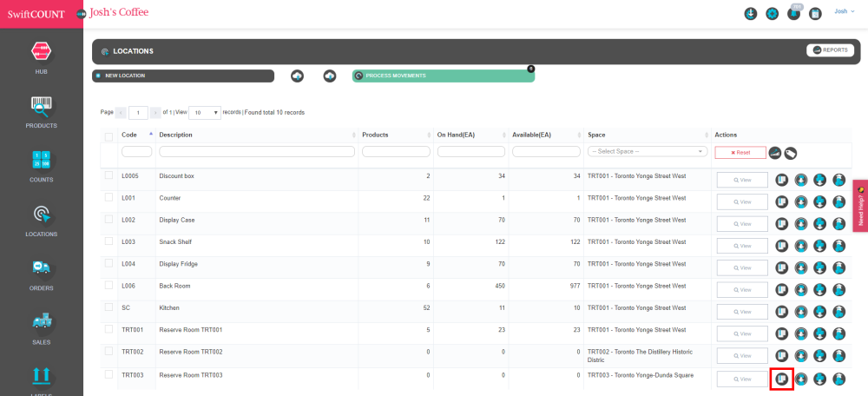Open the Josh user menu
Screen dimensions: 868x396
tap(845, 11)
